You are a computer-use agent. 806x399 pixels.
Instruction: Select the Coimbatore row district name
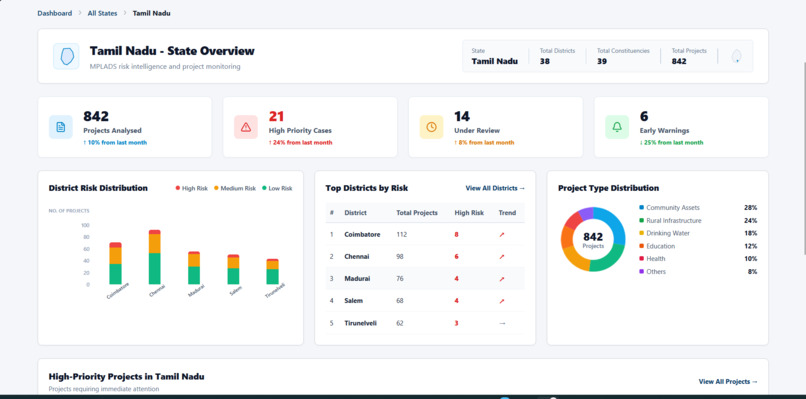[x=362, y=234]
